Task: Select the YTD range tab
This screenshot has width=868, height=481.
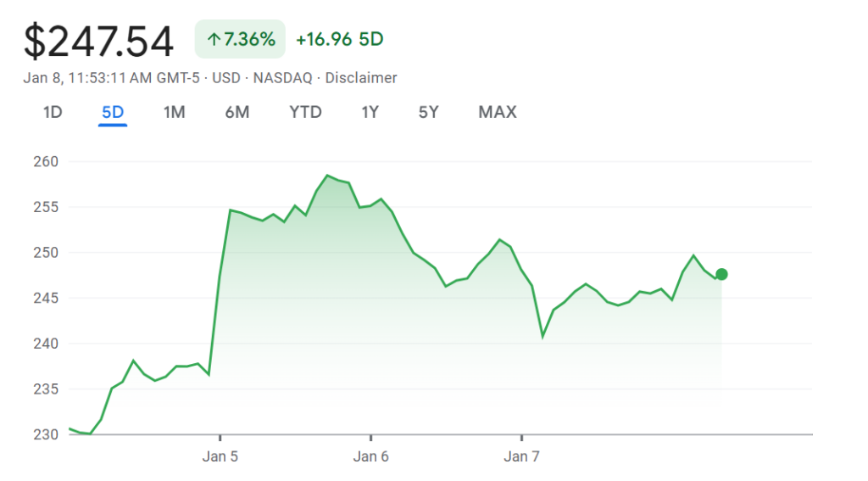Action: pos(305,112)
